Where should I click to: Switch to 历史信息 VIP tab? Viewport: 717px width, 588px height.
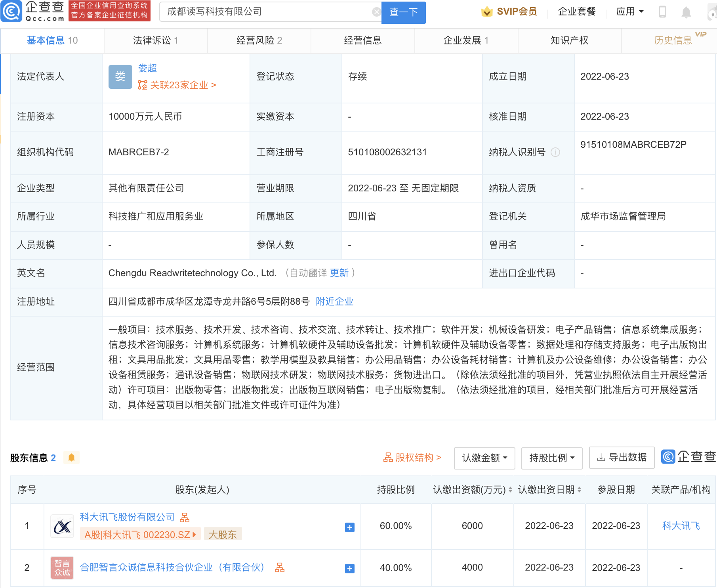[x=673, y=40]
